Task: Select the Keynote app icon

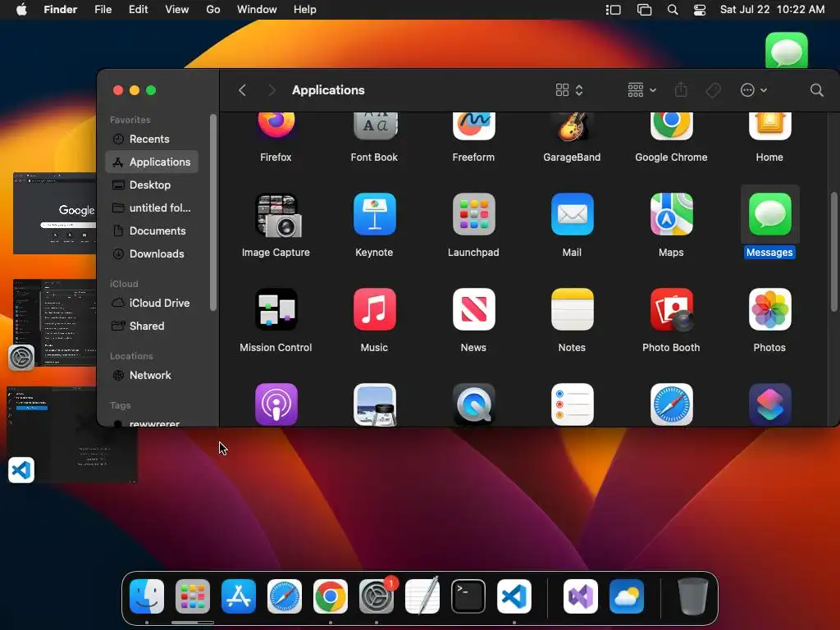Action: coord(374,214)
